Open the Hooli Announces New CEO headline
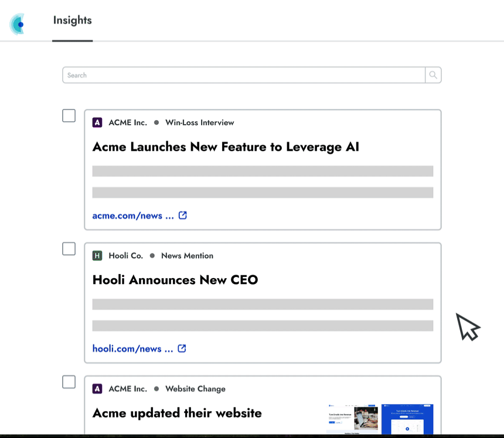The height and width of the screenshot is (438, 504). point(175,280)
